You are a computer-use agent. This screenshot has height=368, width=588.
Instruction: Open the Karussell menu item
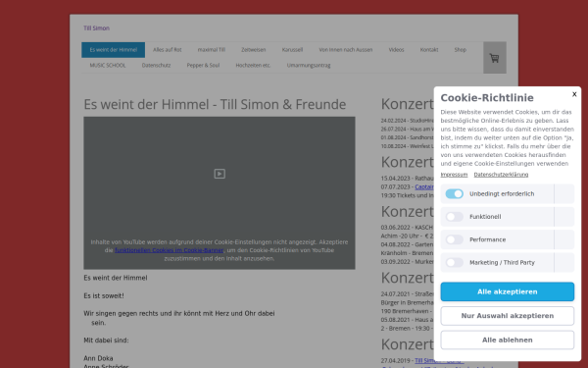[292, 50]
